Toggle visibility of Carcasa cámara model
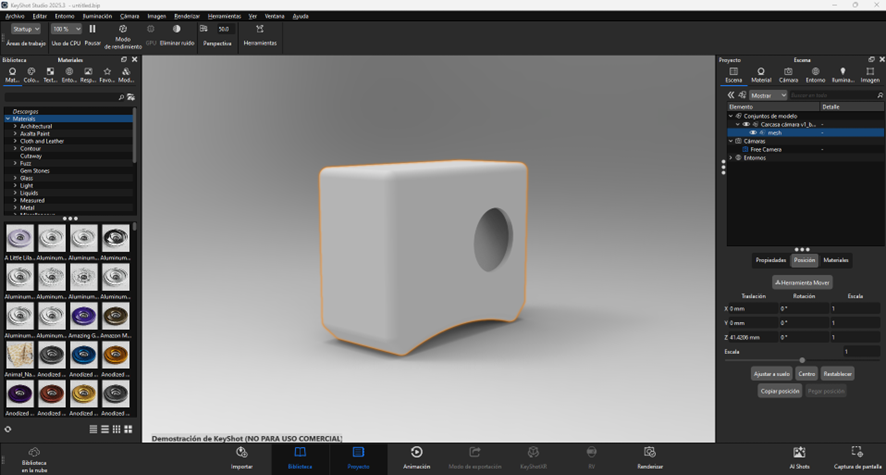 pos(746,124)
